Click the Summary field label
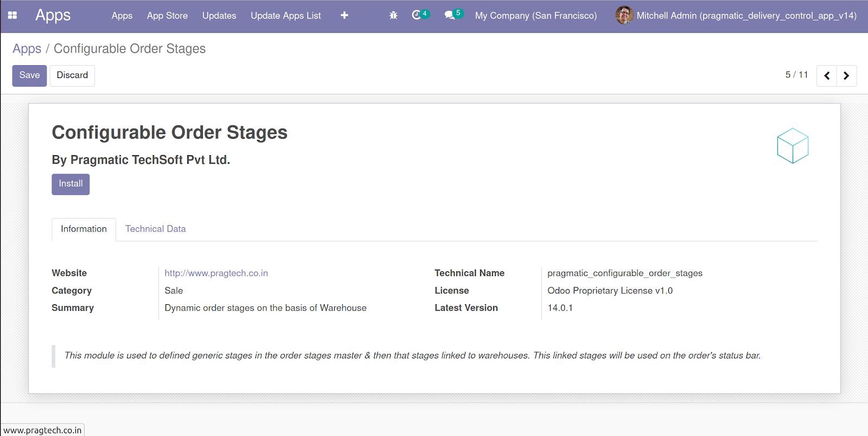This screenshot has width=868, height=436. [x=73, y=308]
